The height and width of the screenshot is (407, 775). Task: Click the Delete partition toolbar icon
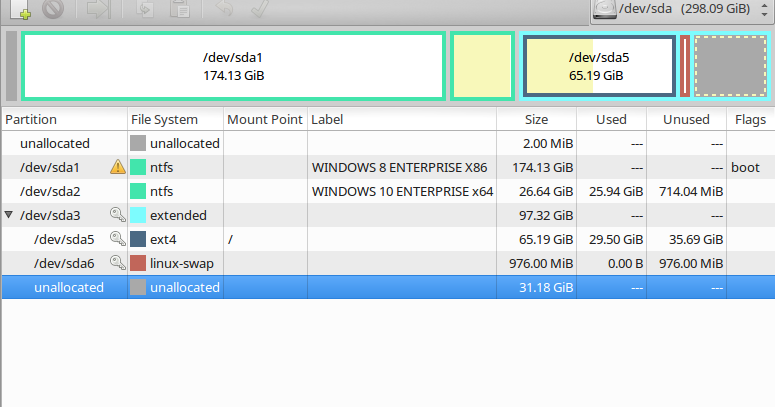pos(53,12)
